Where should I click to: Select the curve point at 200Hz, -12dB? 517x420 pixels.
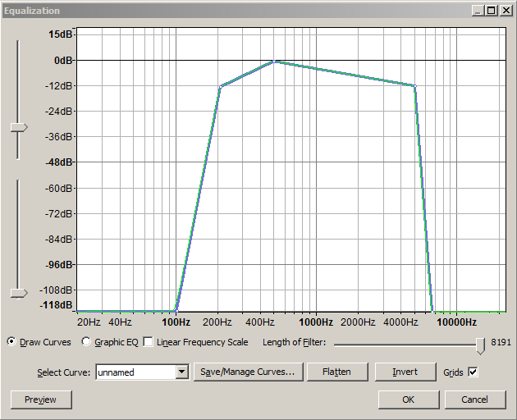coord(219,86)
